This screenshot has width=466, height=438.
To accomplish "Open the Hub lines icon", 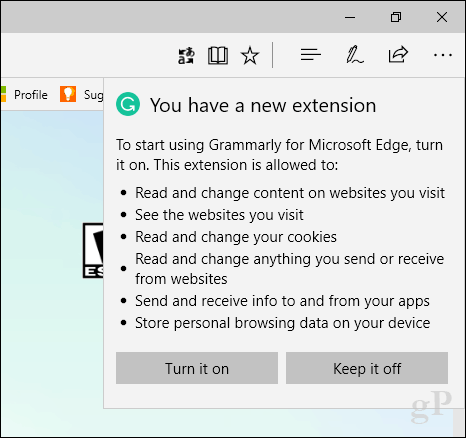I will [310, 55].
